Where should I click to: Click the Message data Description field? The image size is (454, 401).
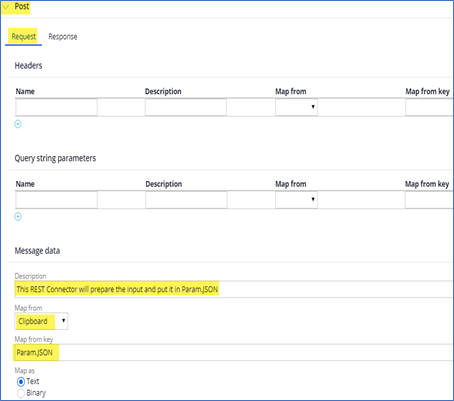tap(233, 289)
